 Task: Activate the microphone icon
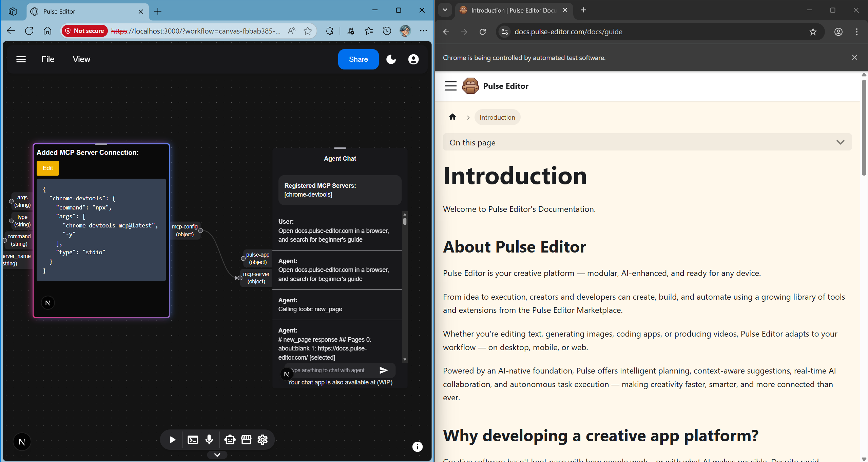[209, 439]
